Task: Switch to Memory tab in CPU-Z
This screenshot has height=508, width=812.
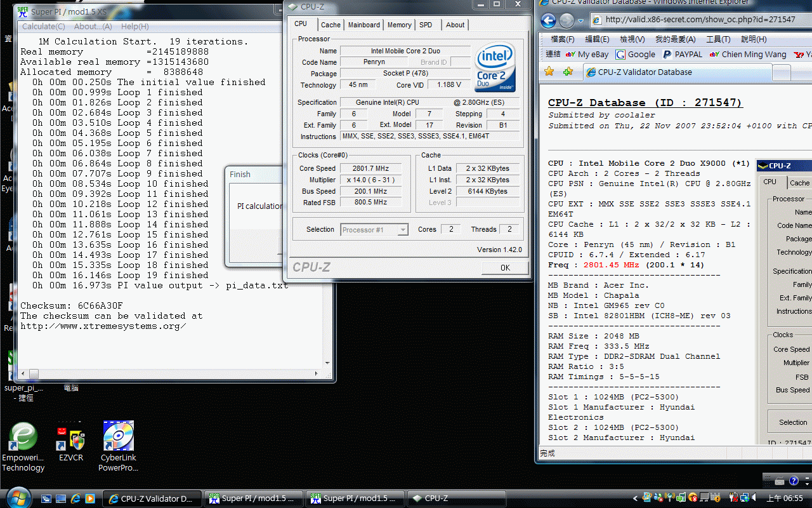Action: click(400, 25)
